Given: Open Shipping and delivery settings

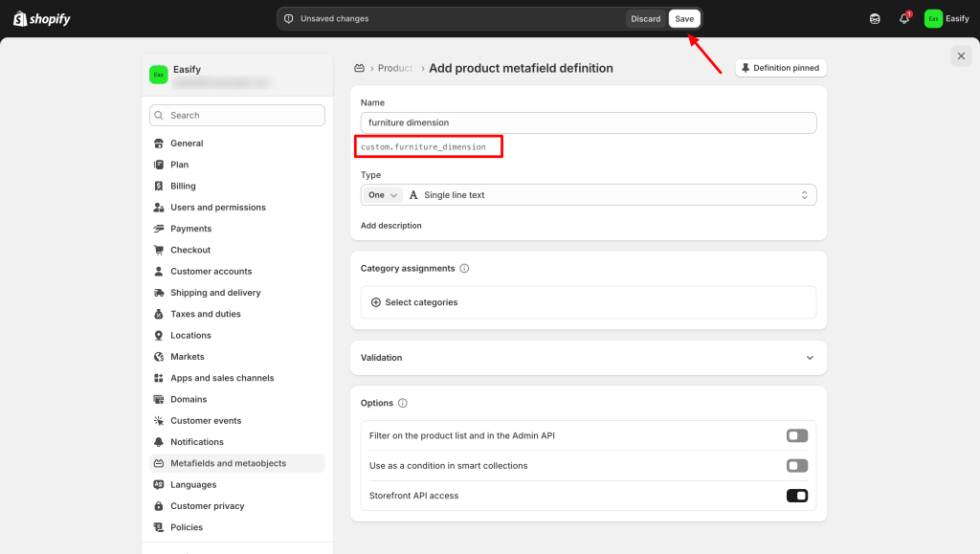Looking at the screenshot, I should [215, 293].
